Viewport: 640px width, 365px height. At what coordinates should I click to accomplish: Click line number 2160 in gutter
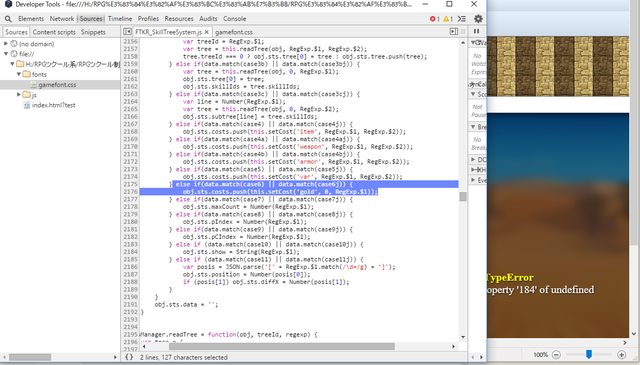point(131,71)
